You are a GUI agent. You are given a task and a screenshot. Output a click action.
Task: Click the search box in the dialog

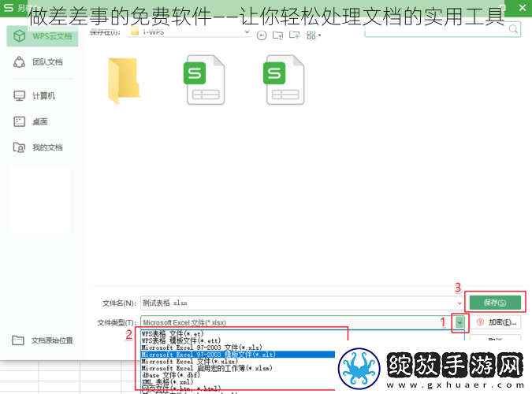tap(442, 30)
